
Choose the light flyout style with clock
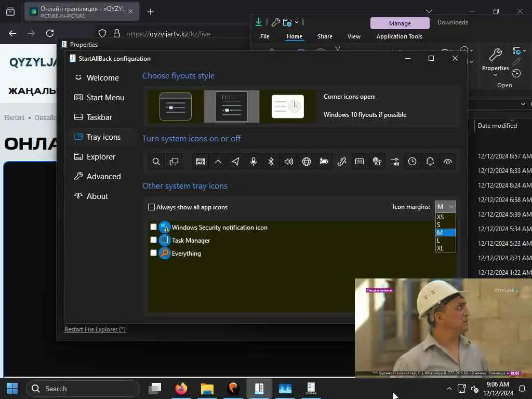tap(288, 107)
